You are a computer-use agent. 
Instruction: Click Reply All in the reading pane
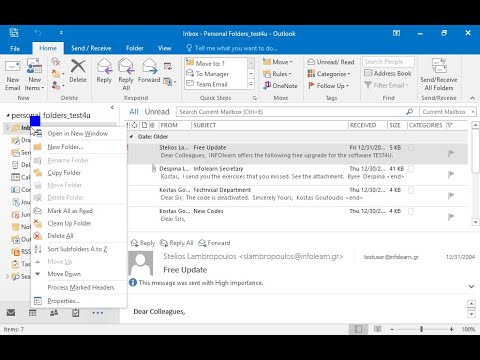(x=176, y=243)
